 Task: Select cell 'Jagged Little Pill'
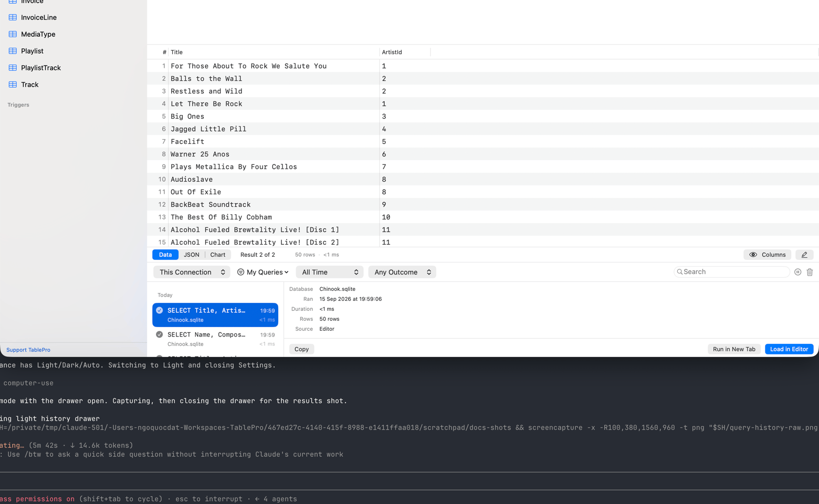pos(274,129)
